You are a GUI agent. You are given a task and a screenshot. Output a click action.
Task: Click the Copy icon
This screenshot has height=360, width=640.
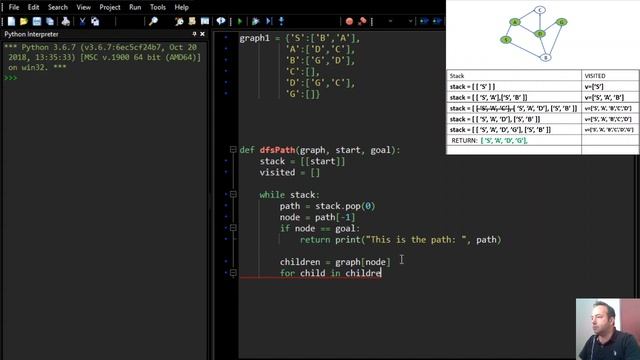pyautogui.click(x=95, y=21)
